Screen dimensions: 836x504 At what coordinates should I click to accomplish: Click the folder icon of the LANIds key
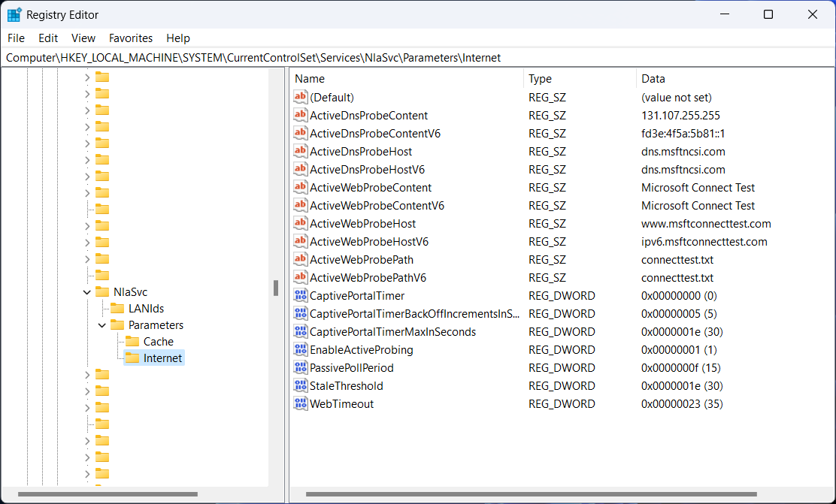pos(120,308)
